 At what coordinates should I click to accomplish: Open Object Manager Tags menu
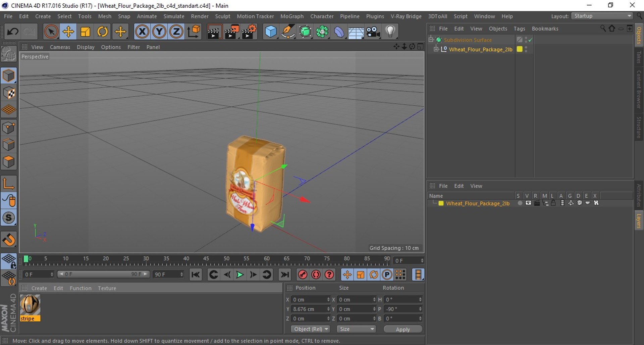point(519,29)
